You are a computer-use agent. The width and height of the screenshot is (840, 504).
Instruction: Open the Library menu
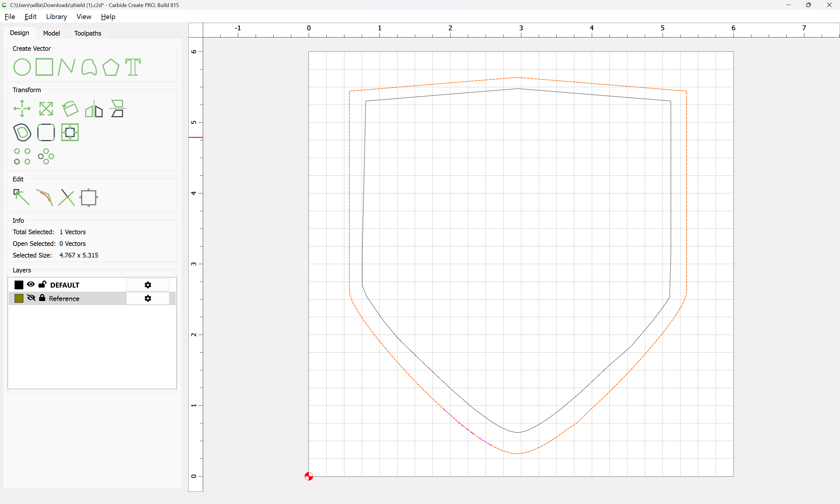point(56,17)
